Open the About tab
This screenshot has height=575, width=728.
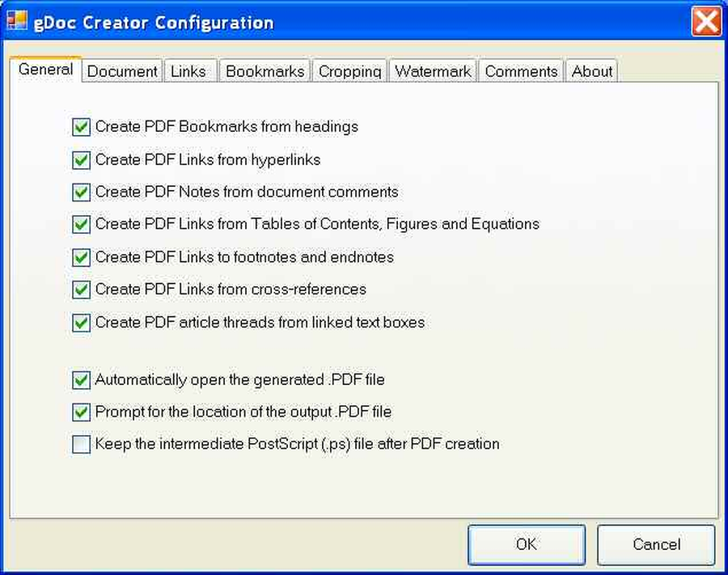pos(591,71)
